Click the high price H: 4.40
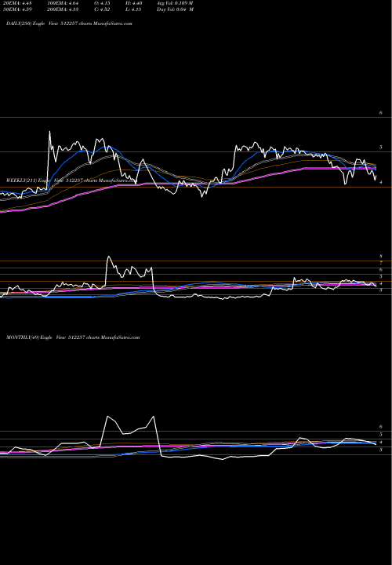The height and width of the screenshot is (565, 392). (x=133, y=3)
